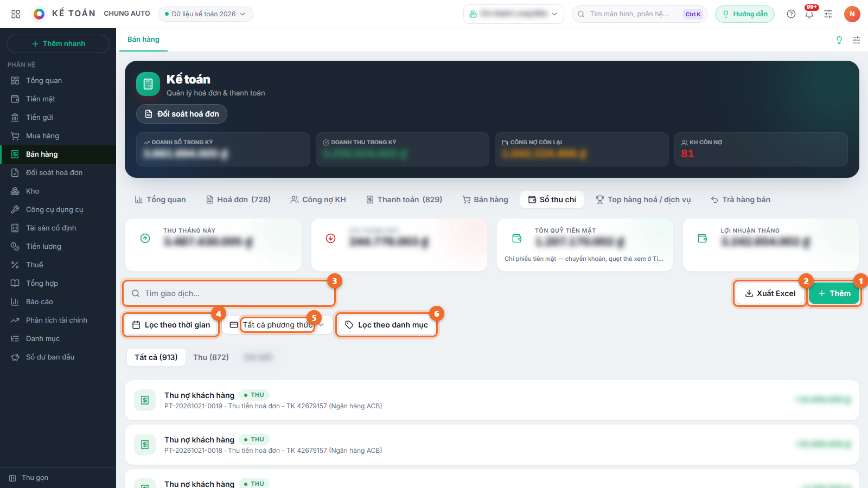
Task: Click Đối soát hoá đơn button
Action: [x=182, y=114]
